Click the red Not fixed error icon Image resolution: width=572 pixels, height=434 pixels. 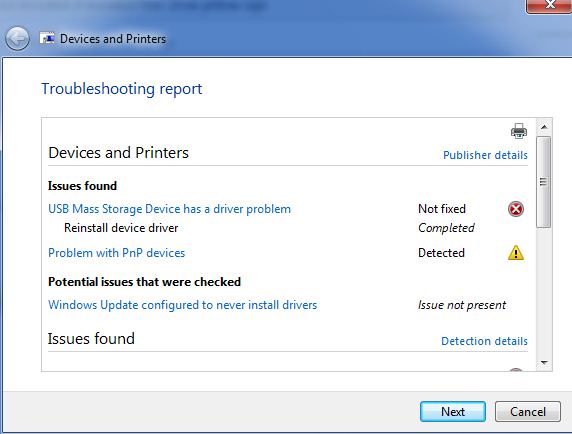coord(516,209)
